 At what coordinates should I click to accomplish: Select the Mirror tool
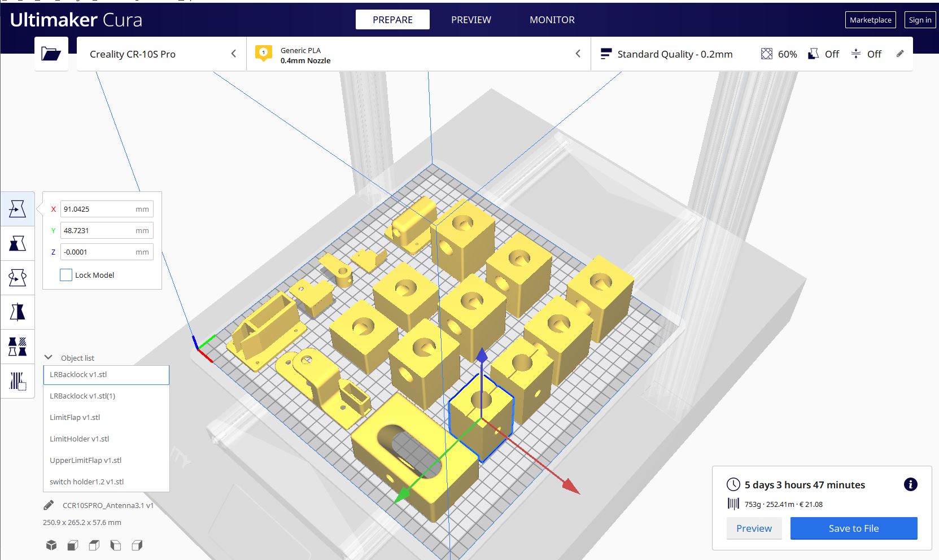(x=18, y=312)
